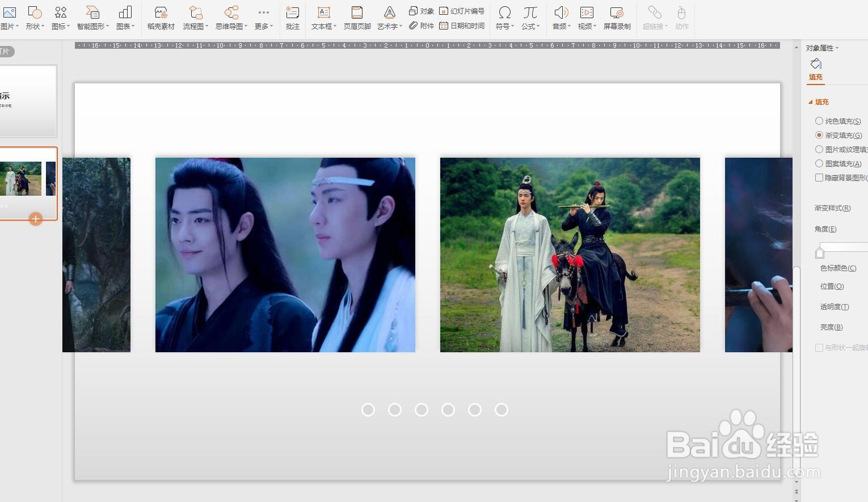This screenshot has width=868, height=502.
Task: Select the second slide thumbnail
Action: (x=28, y=183)
